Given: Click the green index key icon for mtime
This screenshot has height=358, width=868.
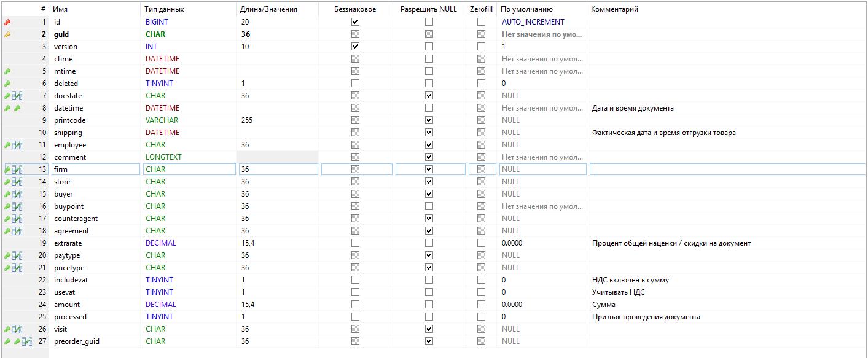Looking at the screenshot, I should [x=7, y=71].
